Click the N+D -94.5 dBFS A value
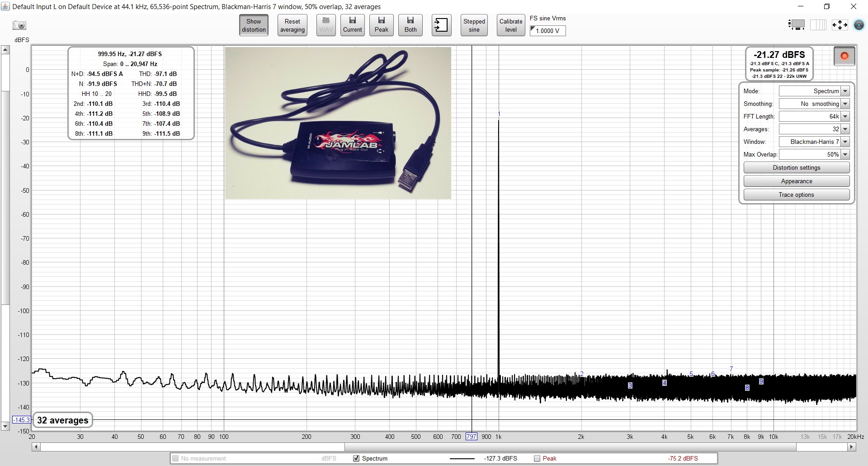 point(105,74)
